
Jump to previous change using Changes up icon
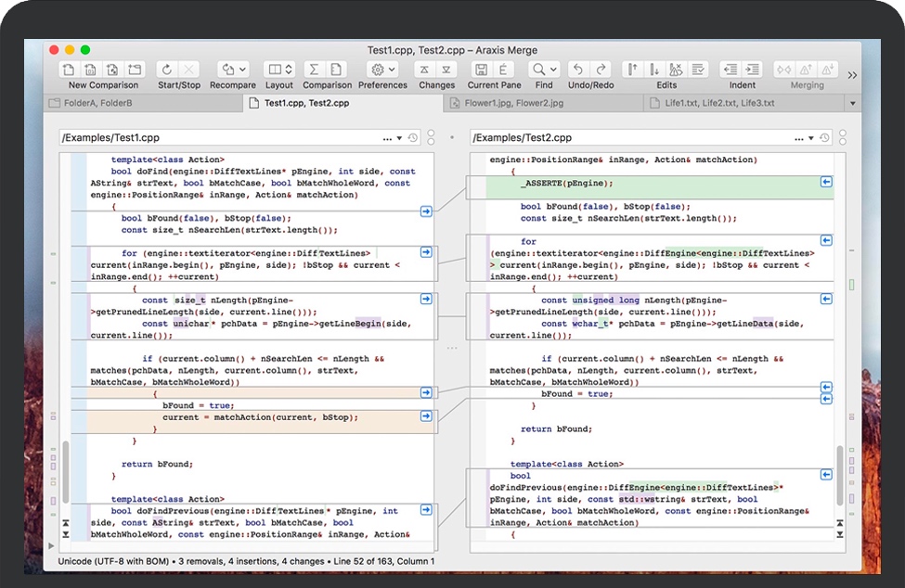424,70
